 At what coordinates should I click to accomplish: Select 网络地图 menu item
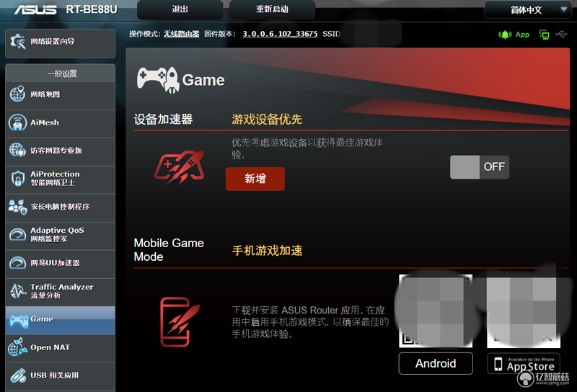(x=61, y=96)
